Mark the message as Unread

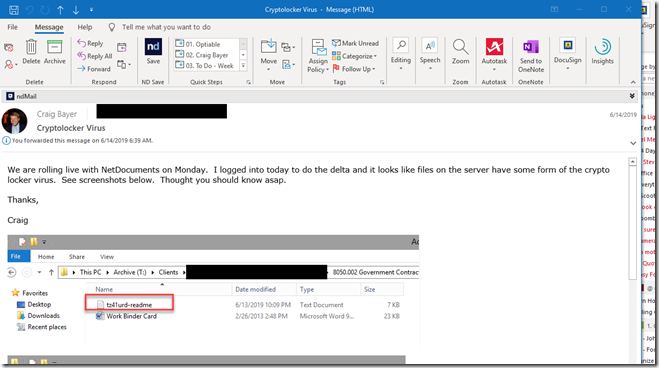tap(355, 43)
